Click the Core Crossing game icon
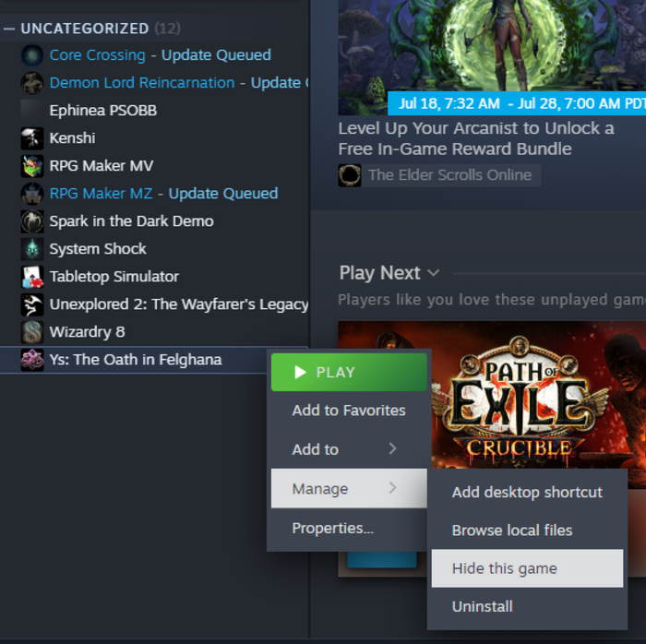646x644 pixels. [x=32, y=55]
